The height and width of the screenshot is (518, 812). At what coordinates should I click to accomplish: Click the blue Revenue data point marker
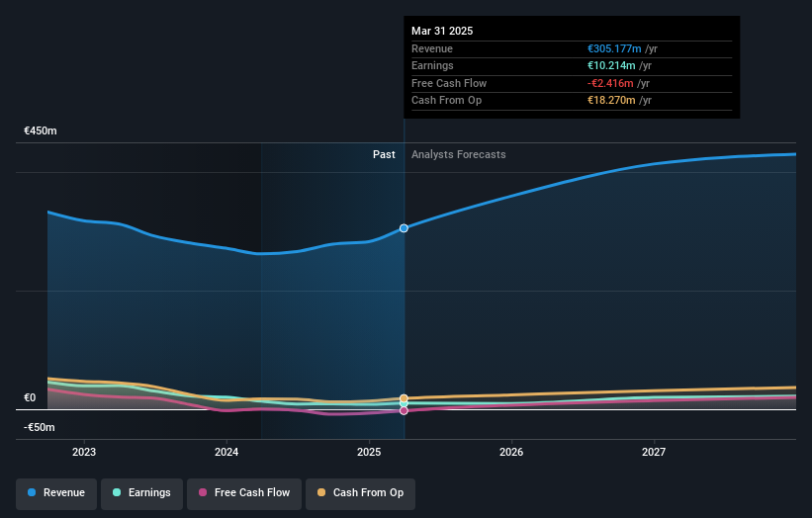pyautogui.click(x=404, y=228)
